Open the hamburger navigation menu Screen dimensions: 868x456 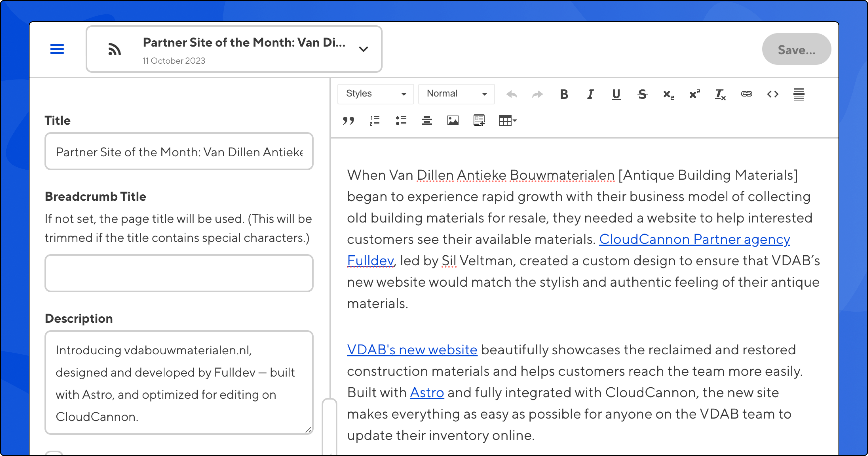pyautogui.click(x=57, y=49)
